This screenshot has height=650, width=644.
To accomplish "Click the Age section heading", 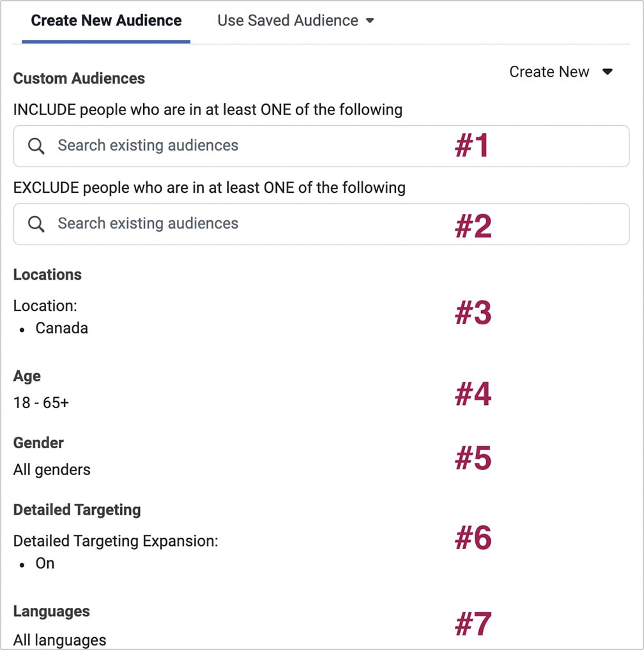I will (27, 376).
